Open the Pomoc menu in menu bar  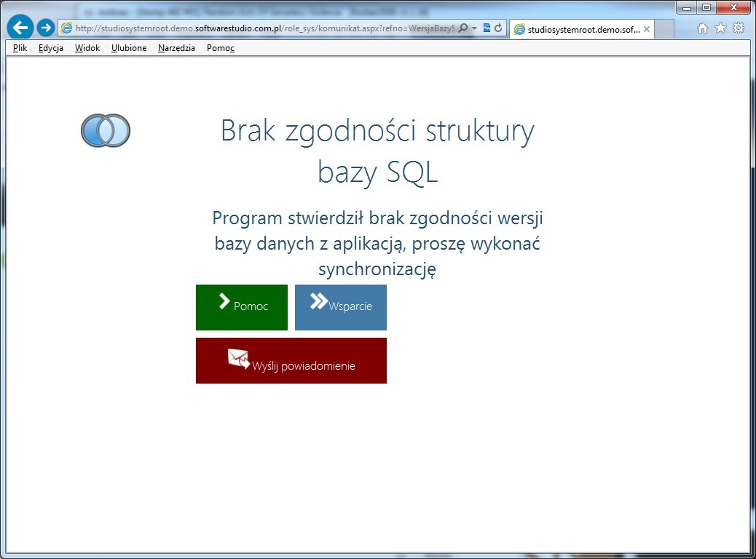pos(221,48)
